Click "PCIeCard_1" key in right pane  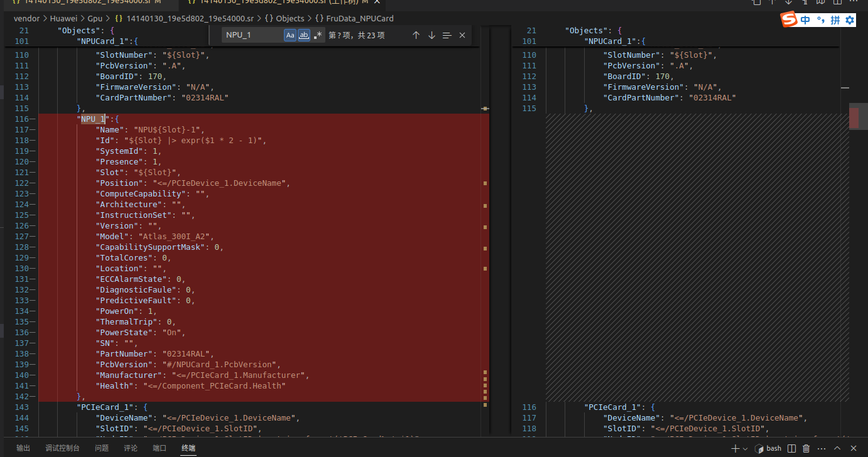tap(612, 407)
